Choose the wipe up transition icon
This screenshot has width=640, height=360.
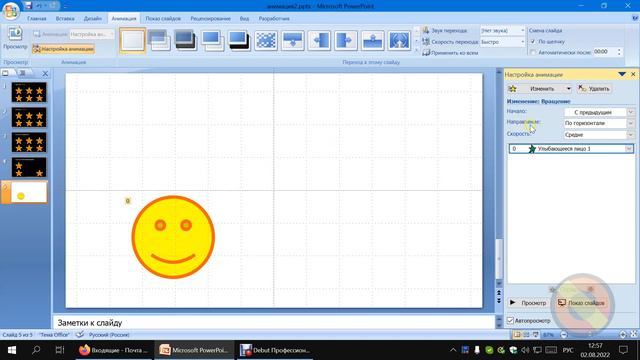tap(372, 40)
